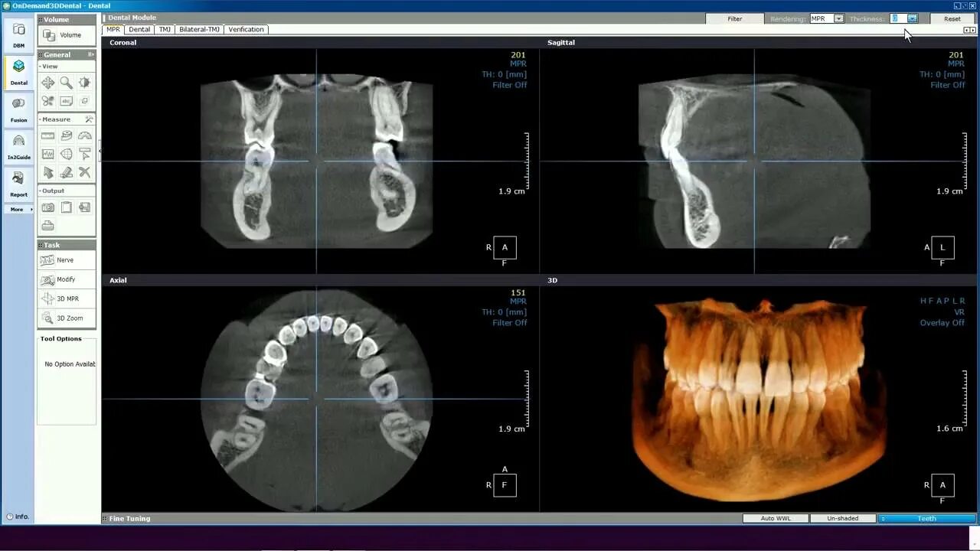Click the 'H F A P L R' orientation text
This screenshot has width=980, height=551.
[942, 301]
